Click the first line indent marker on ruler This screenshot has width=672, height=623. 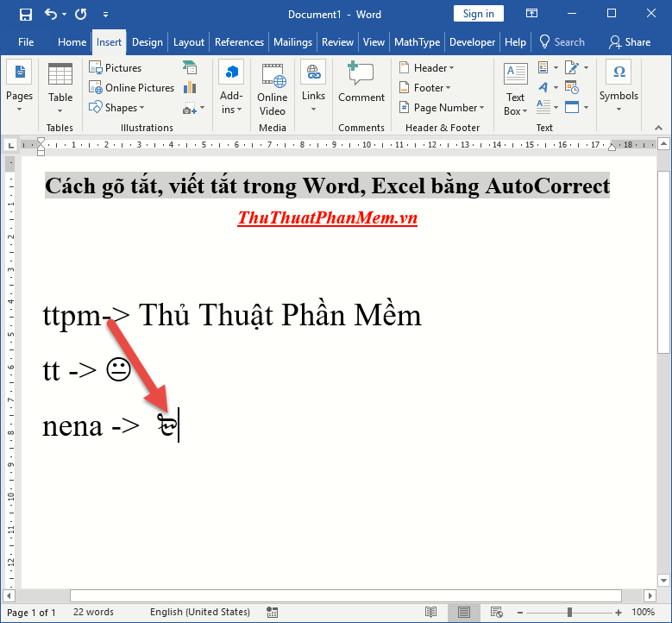[x=41, y=141]
